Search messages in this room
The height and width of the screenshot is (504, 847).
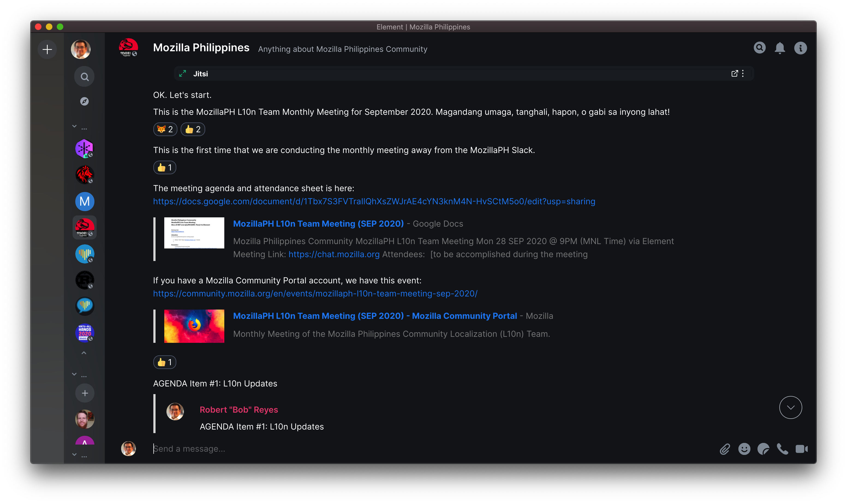pyautogui.click(x=759, y=48)
